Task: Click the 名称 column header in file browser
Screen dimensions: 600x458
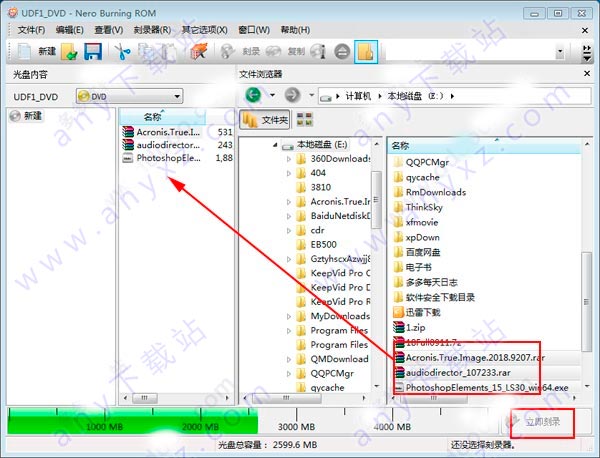Action: coord(484,146)
